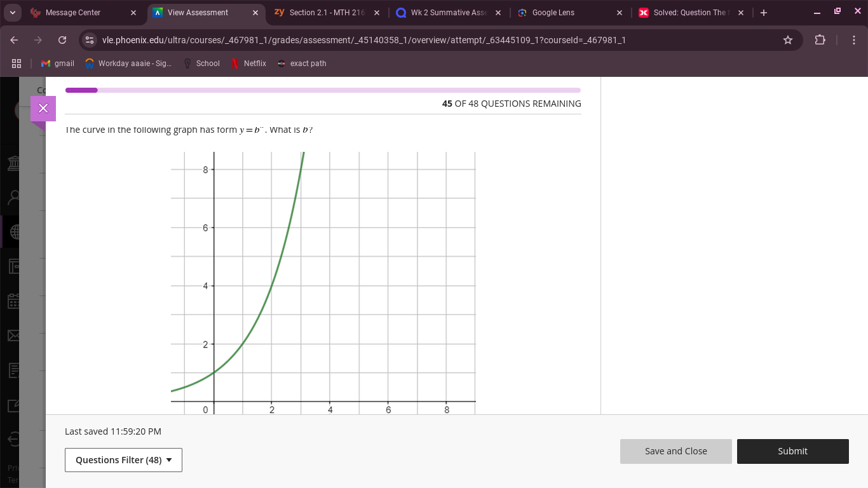Click the exponential curve graph image
The width and height of the screenshot is (868, 488).
(x=323, y=283)
